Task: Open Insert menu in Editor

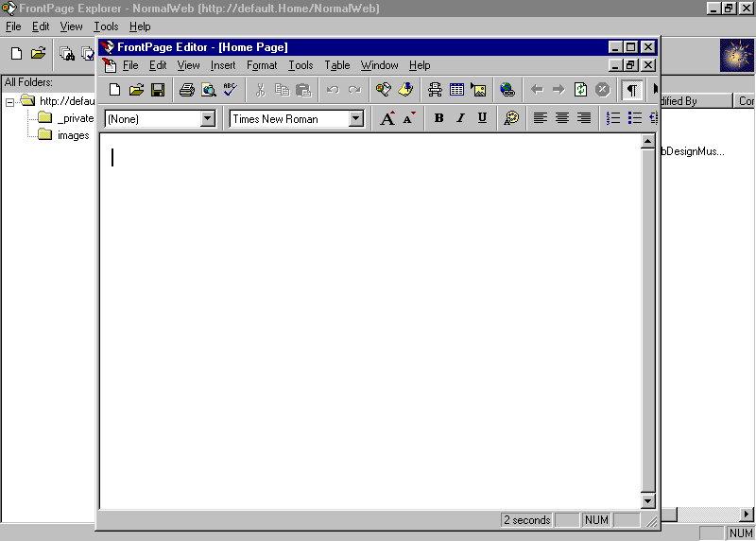Action: pyautogui.click(x=223, y=65)
